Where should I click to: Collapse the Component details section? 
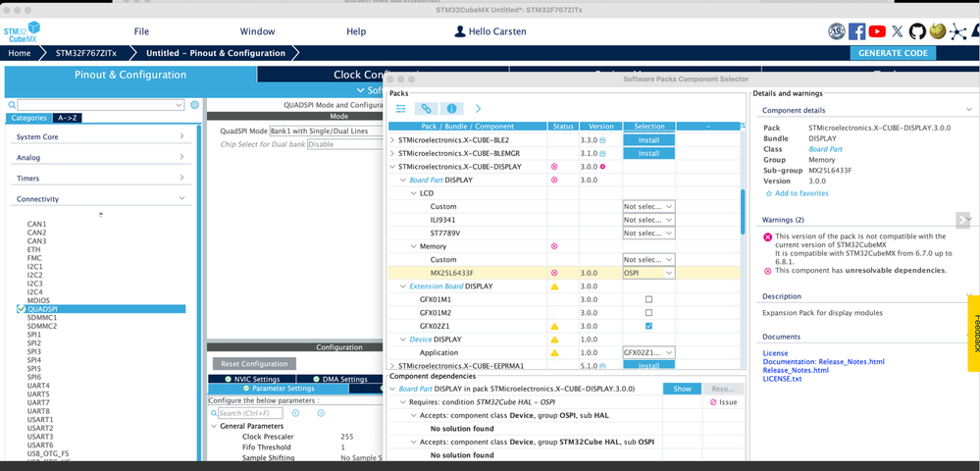(x=967, y=110)
